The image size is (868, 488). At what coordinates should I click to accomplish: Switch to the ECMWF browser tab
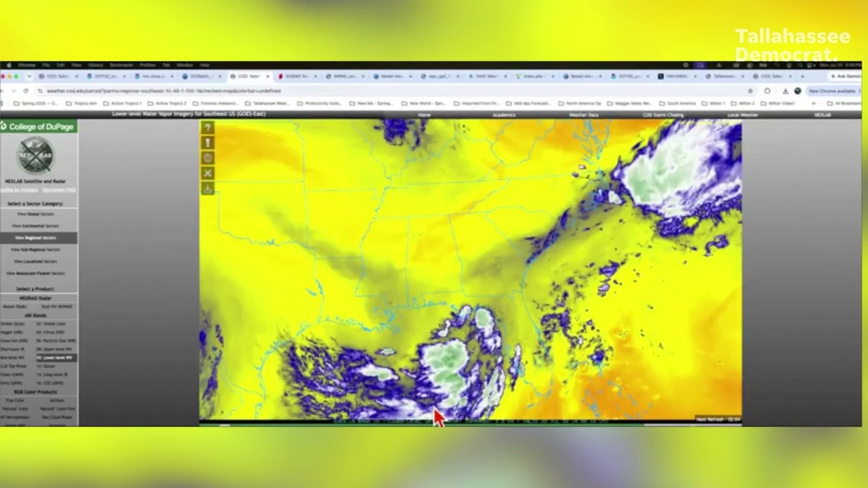(298, 77)
